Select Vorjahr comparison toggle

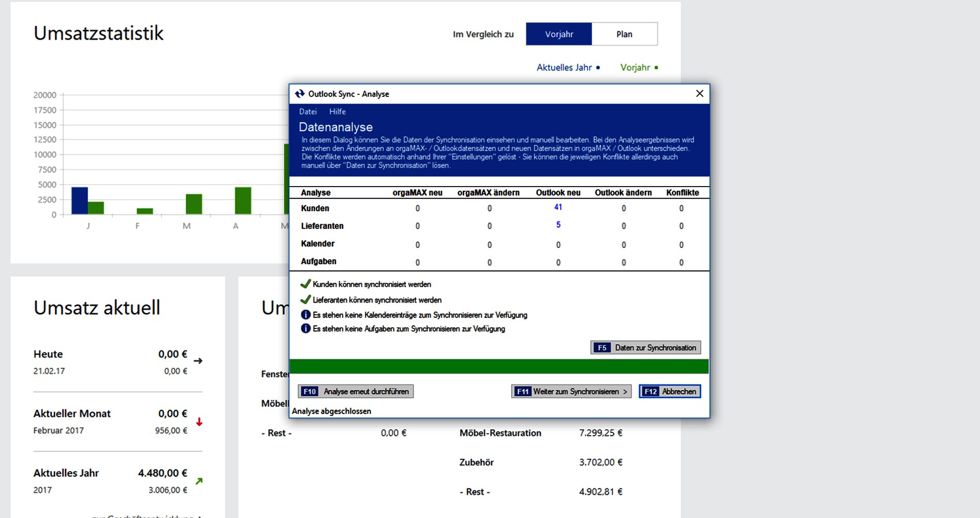(559, 34)
